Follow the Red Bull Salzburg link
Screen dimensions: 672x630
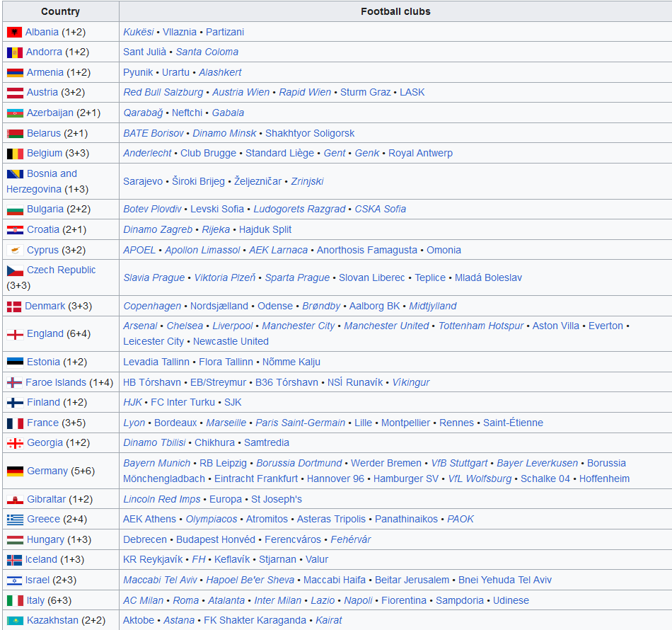tap(163, 92)
